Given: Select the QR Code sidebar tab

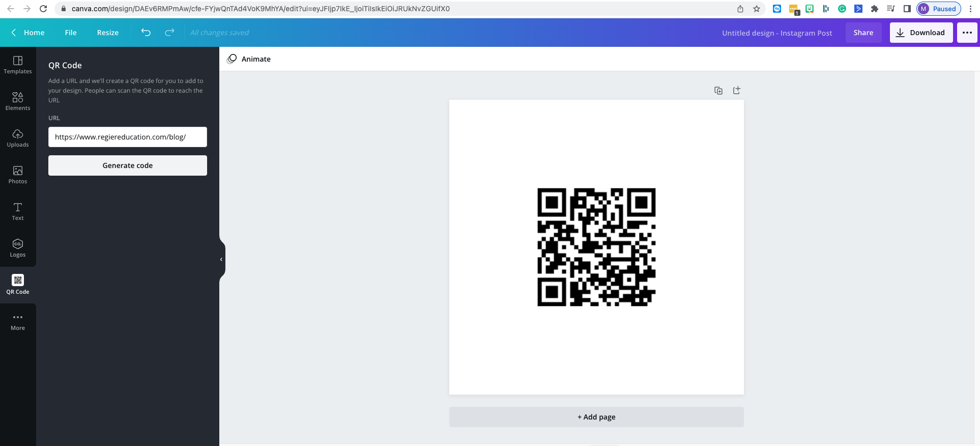Looking at the screenshot, I should click(x=18, y=285).
